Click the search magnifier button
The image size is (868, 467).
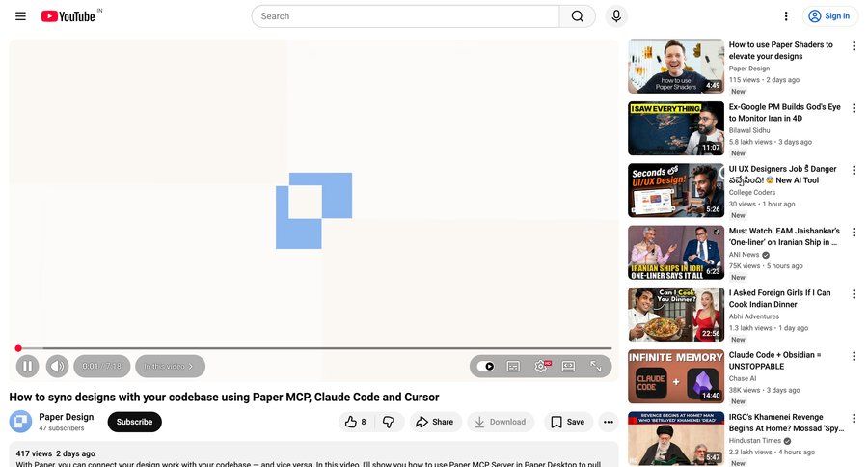[577, 16]
